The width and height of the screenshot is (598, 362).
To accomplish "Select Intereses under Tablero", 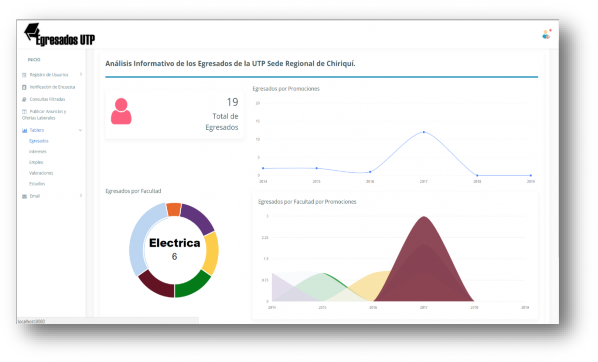I will [38, 151].
